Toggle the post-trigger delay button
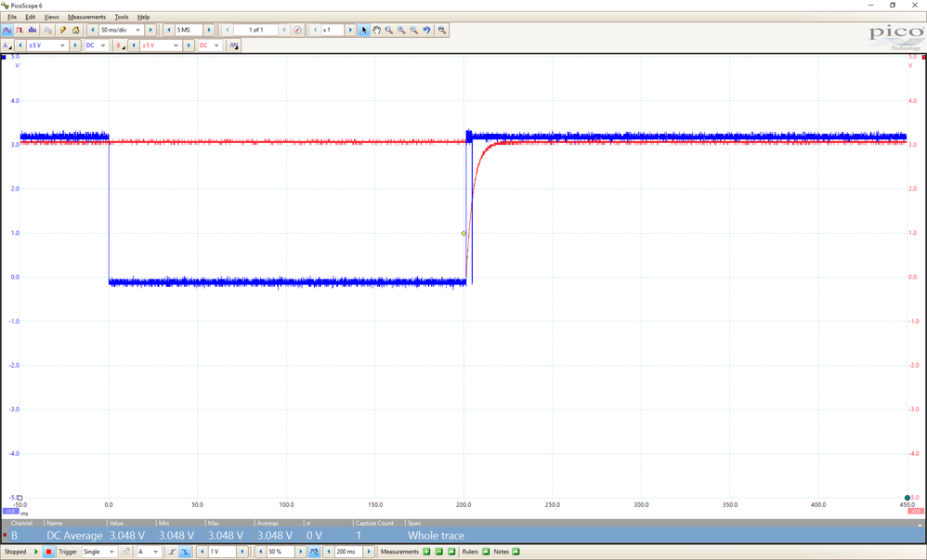The width and height of the screenshot is (927, 560). (x=315, y=552)
